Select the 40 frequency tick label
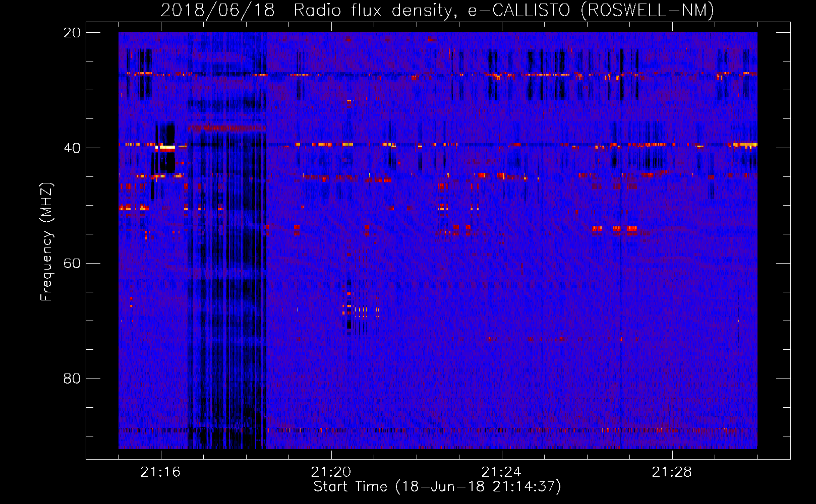The width and height of the screenshot is (816, 504). click(x=72, y=148)
